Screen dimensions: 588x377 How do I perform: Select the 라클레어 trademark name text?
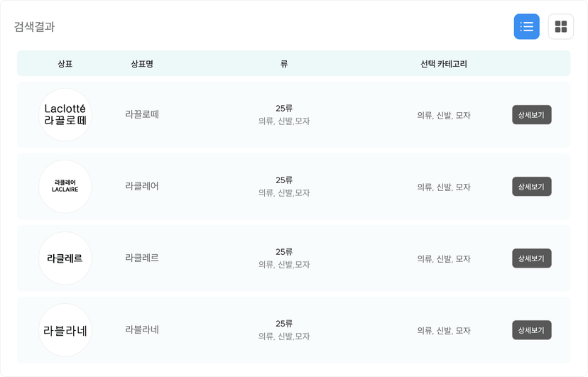[x=142, y=186]
